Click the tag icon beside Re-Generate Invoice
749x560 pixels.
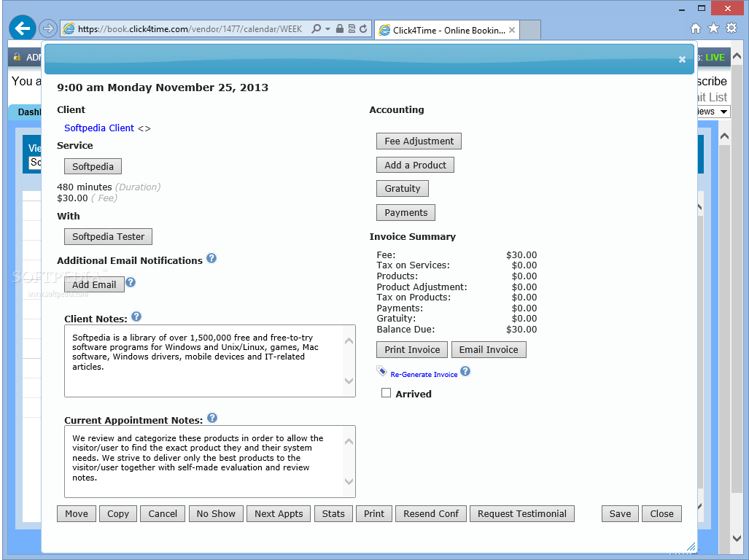[x=381, y=371]
